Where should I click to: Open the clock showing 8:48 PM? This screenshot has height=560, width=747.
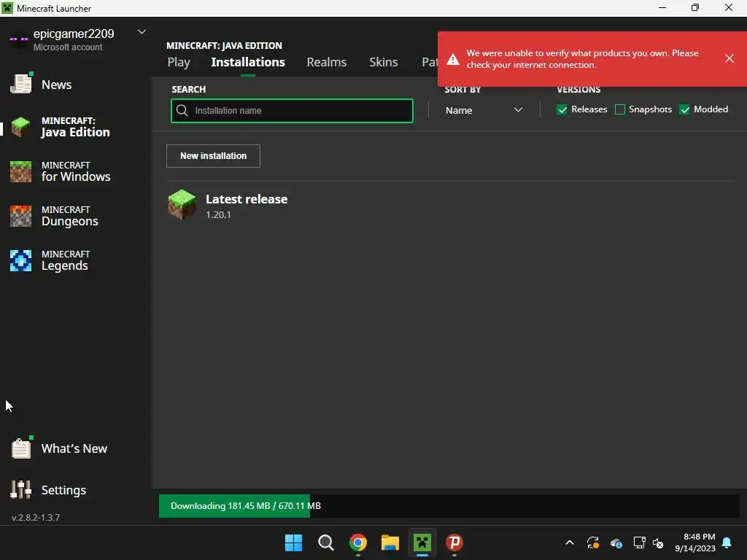click(x=695, y=542)
